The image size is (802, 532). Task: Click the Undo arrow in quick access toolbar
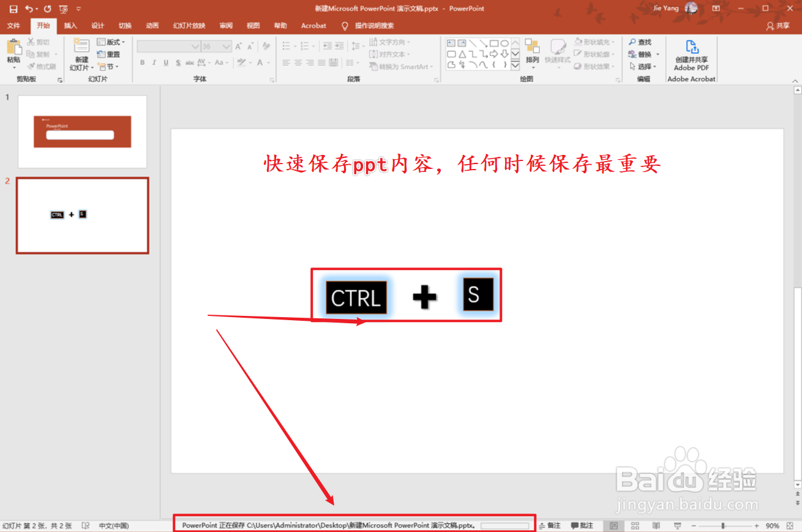[29, 9]
